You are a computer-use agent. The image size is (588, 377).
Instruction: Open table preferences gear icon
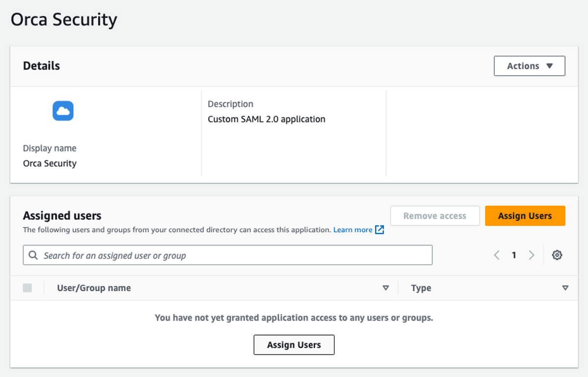[557, 255]
